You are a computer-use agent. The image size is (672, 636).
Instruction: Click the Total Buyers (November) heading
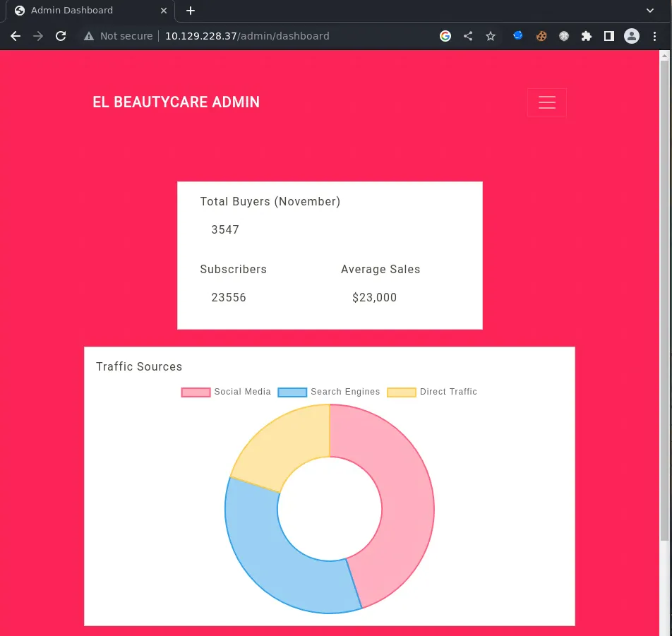[x=270, y=201]
